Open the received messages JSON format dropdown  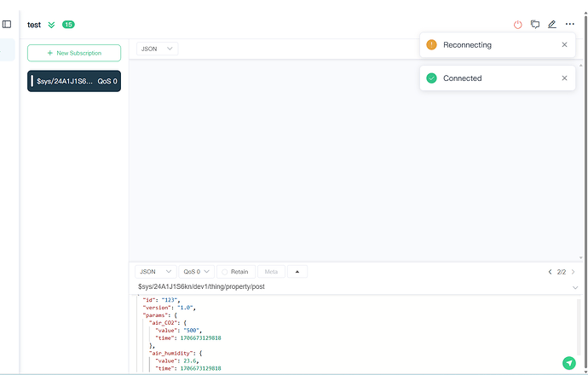tap(158, 49)
